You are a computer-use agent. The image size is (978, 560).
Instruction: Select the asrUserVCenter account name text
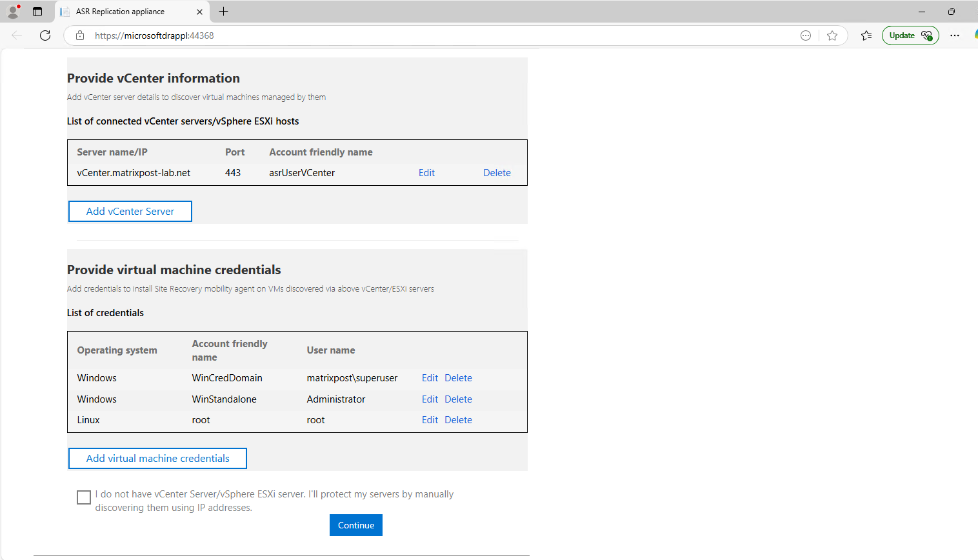[302, 173]
